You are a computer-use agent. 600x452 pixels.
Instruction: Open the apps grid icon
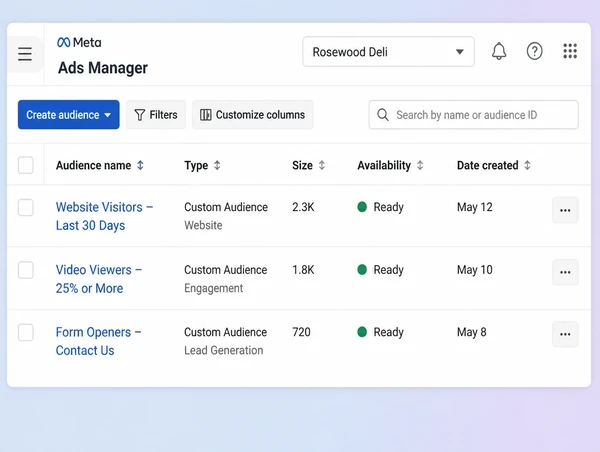click(570, 51)
